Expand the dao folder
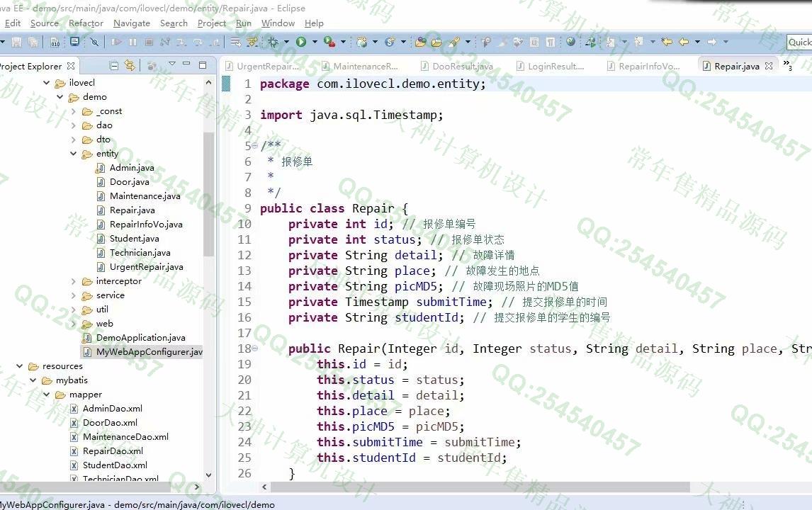812x510 pixels. tap(74, 125)
